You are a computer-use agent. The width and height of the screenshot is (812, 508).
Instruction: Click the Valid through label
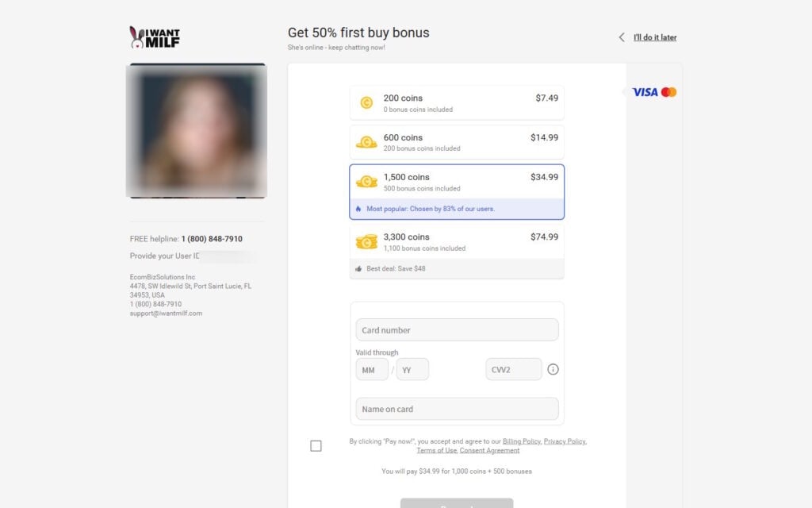point(377,352)
